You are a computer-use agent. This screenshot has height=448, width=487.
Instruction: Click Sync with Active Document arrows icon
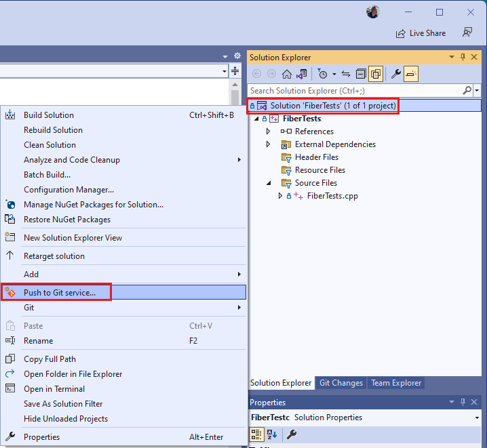click(x=346, y=74)
